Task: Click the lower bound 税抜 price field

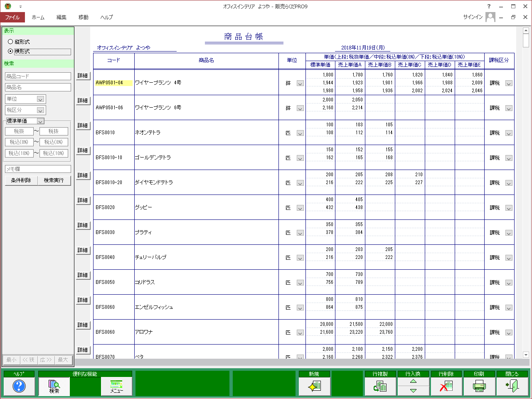Action: coord(19,131)
